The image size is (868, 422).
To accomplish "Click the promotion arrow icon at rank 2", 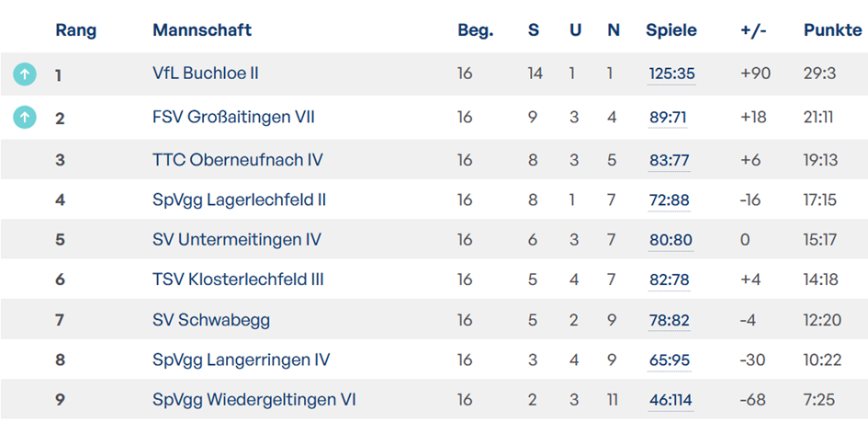I will (25, 118).
